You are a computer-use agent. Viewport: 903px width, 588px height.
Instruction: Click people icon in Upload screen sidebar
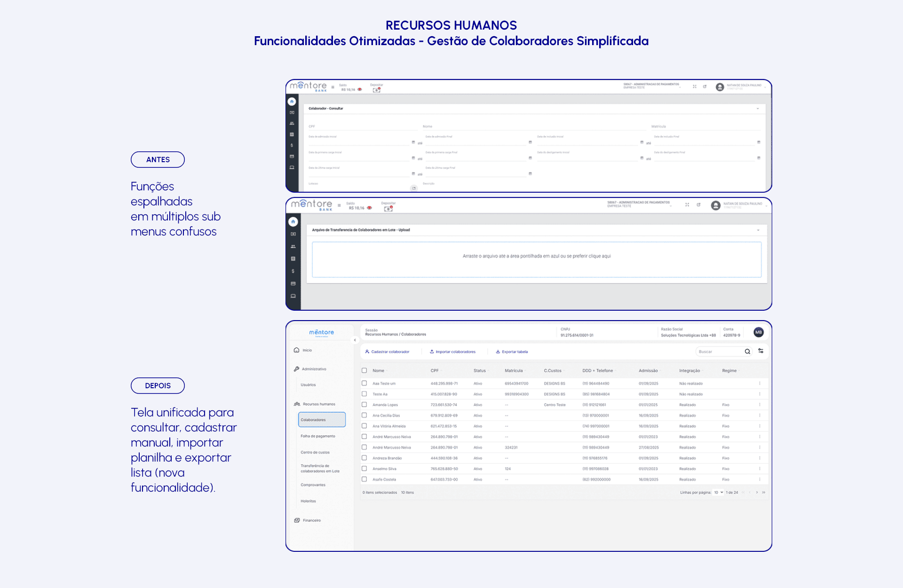tap(293, 246)
